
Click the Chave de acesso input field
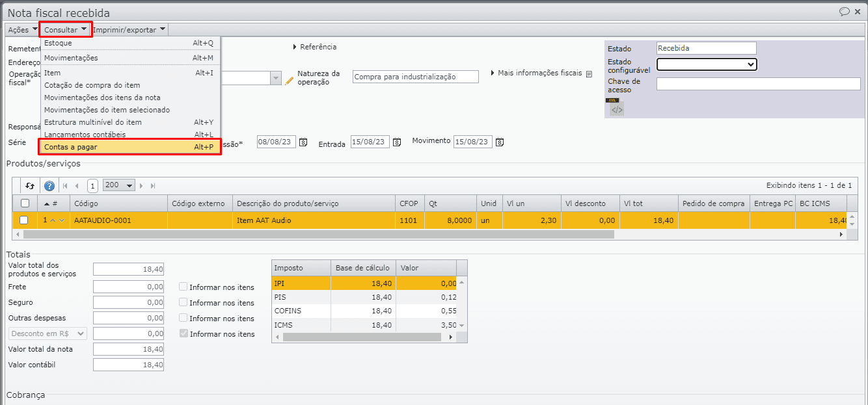[758, 84]
